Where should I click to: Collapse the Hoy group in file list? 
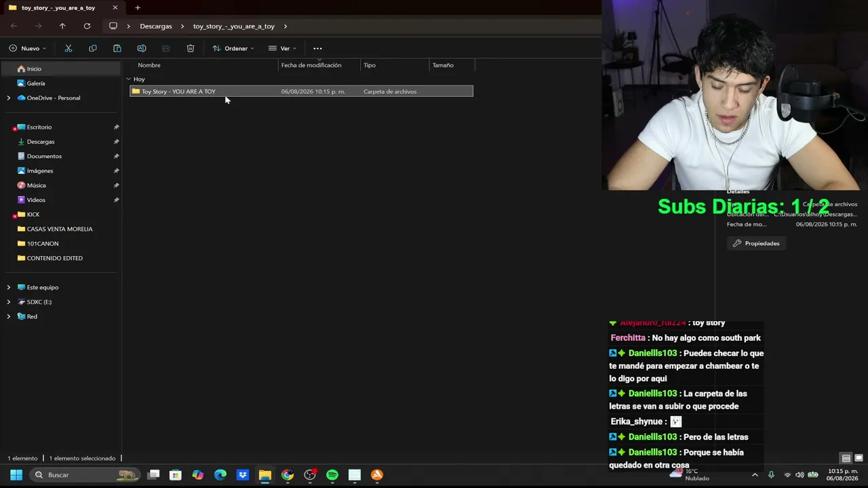(x=129, y=79)
